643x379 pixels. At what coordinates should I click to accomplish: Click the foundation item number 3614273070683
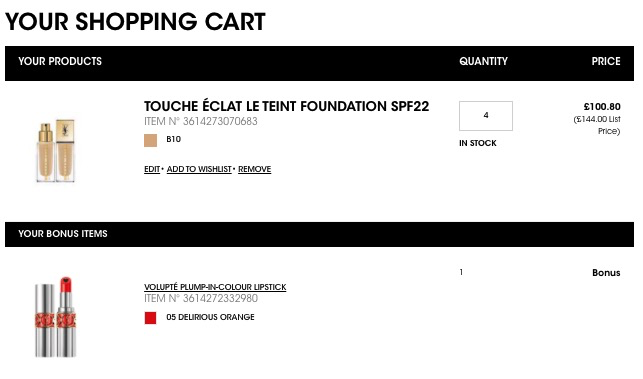(x=220, y=121)
